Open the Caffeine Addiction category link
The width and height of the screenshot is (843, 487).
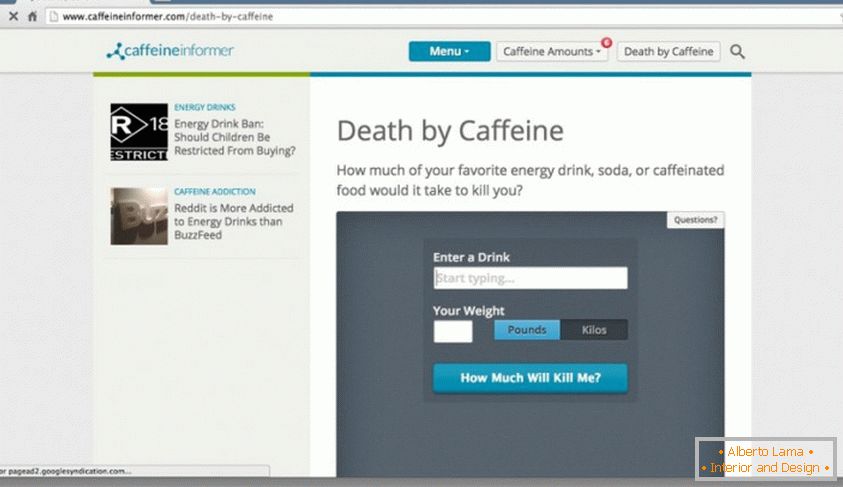(x=215, y=192)
